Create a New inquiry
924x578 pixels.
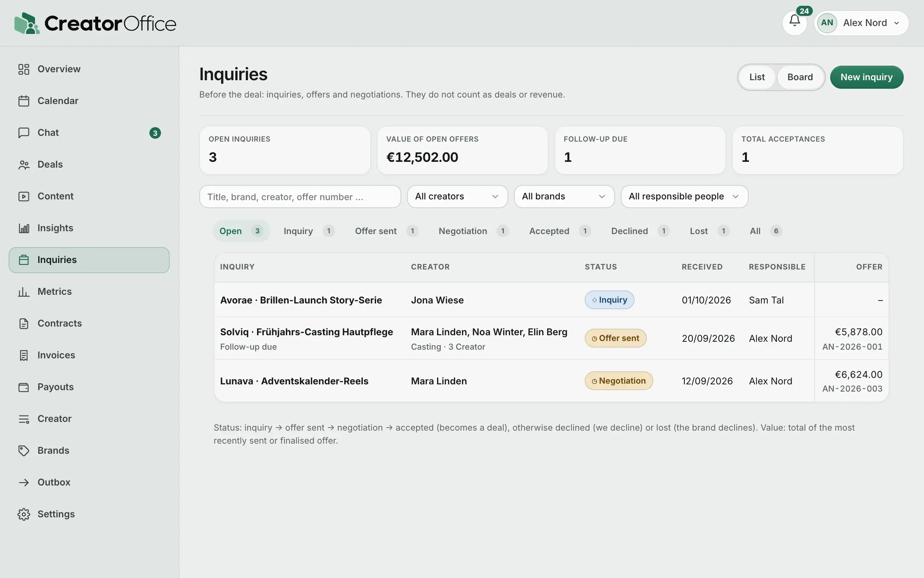click(x=866, y=77)
